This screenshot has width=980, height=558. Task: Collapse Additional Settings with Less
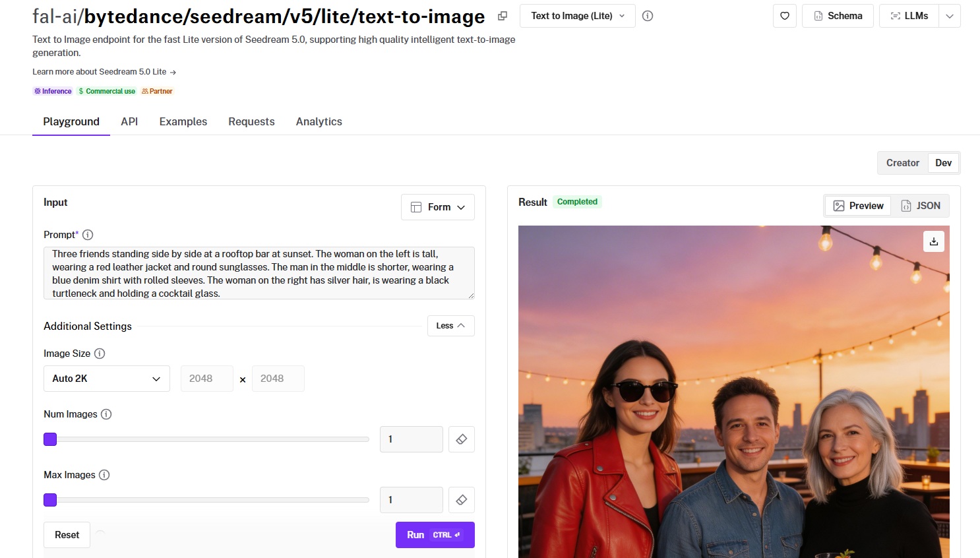coord(450,326)
